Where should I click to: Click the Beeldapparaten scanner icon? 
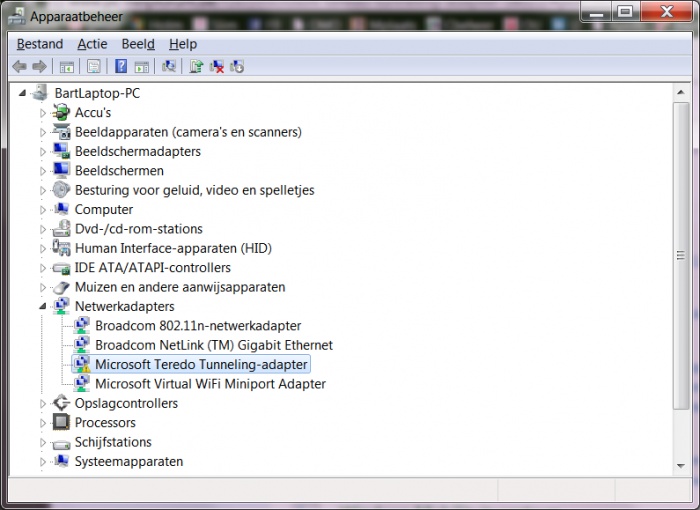[61, 132]
